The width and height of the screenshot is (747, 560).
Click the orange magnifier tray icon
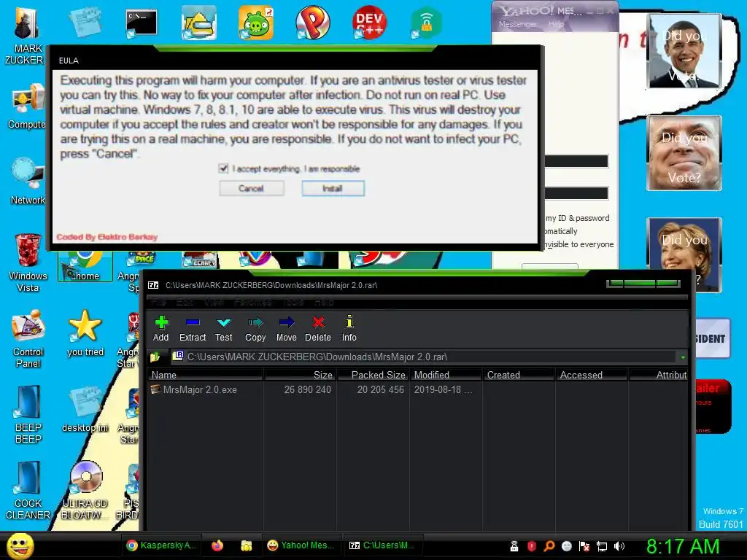tap(549, 546)
